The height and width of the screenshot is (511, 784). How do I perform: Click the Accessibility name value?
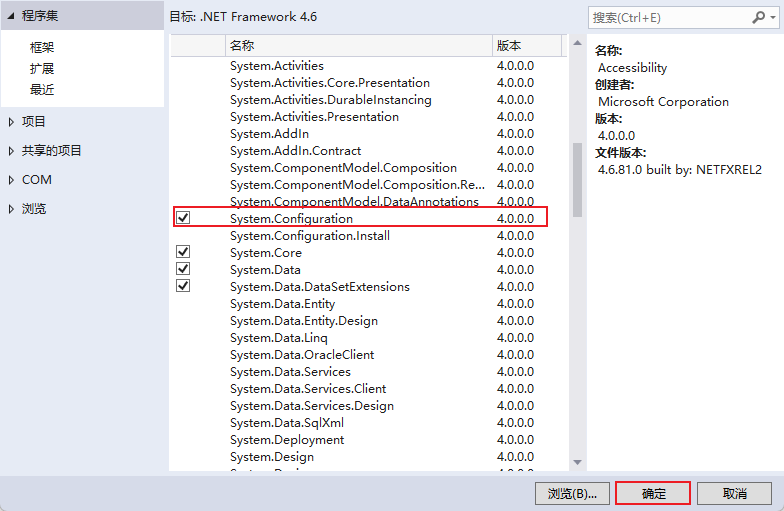pyautogui.click(x=632, y=68)
